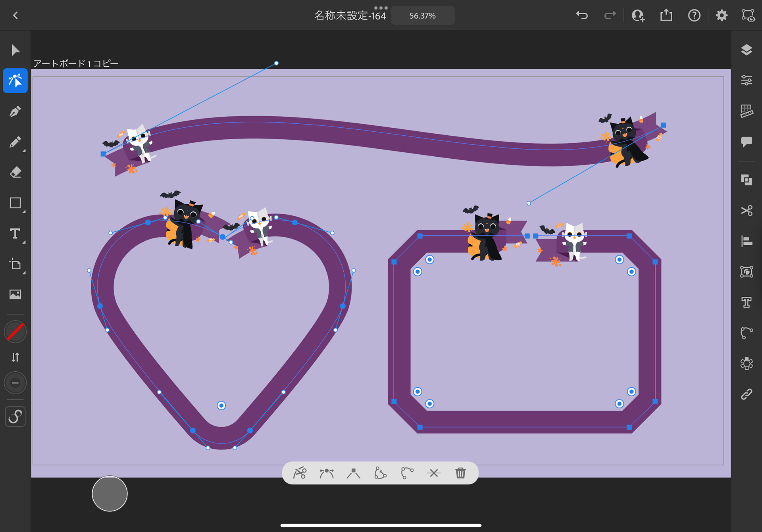Click the Undo button
The image size is (762, 532).
pyautogui.click(x=582, y=15)
